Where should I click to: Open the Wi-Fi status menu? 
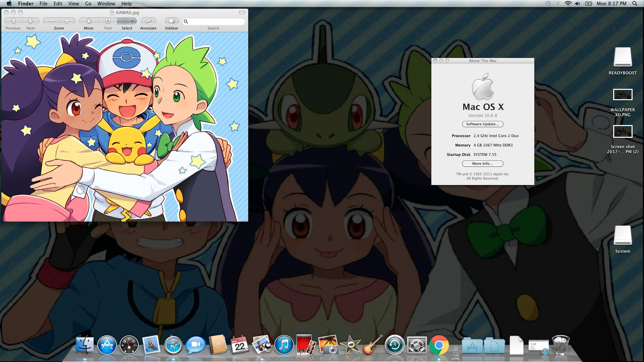(x=568, y=4)
